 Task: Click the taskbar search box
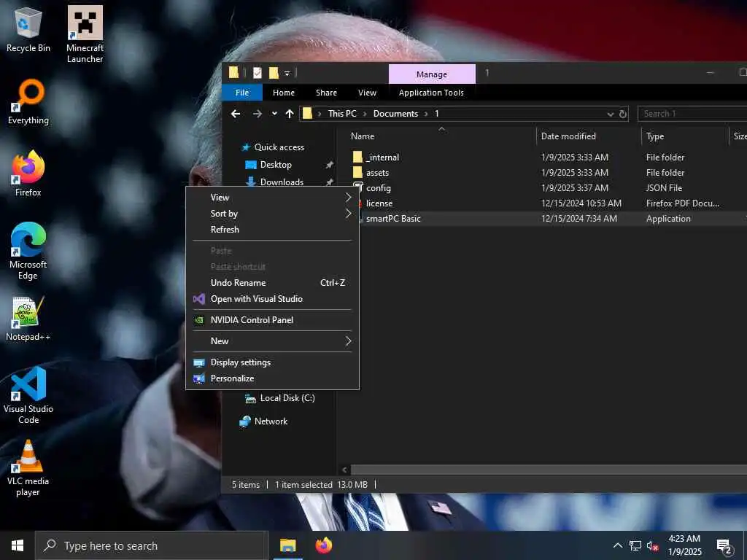tap(152, 545)
